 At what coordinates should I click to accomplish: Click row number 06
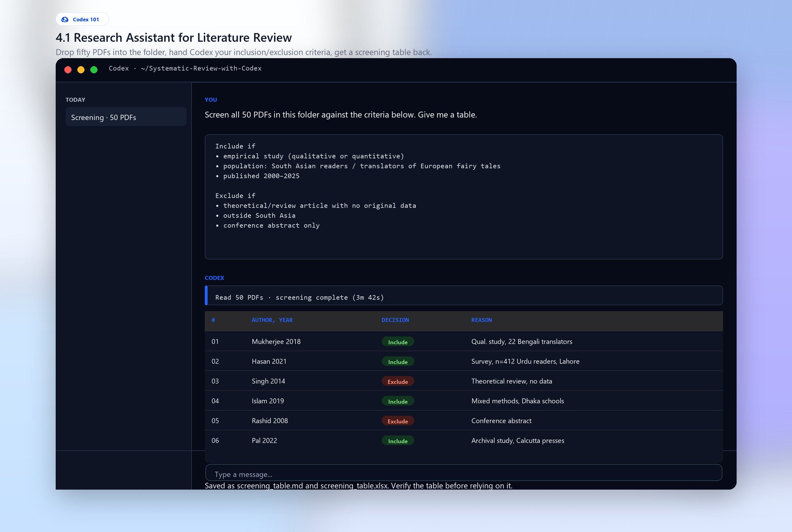click(215, 440)
